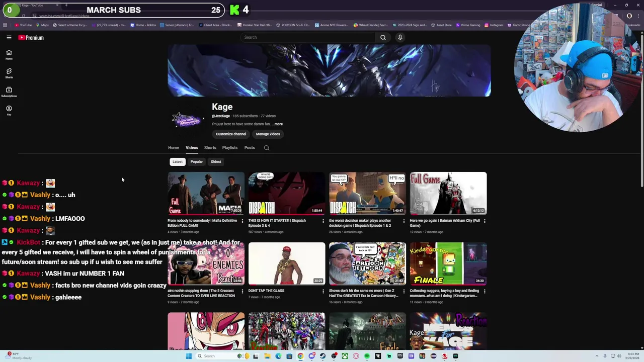The height and width of the screenshot is (362, 644).
Task: Open options menu for Kindergarten video
Action: [x=485, y=291]
